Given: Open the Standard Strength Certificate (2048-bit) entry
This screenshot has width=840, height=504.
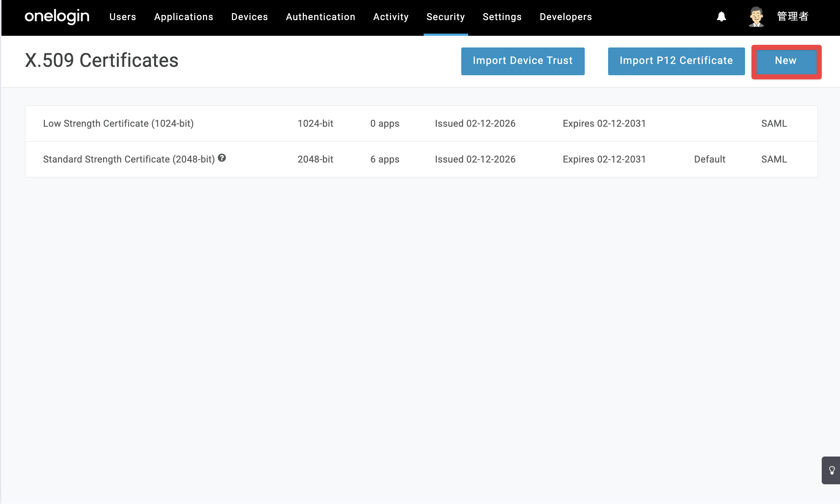Looking at the screenshot, I should click(421, 159).
